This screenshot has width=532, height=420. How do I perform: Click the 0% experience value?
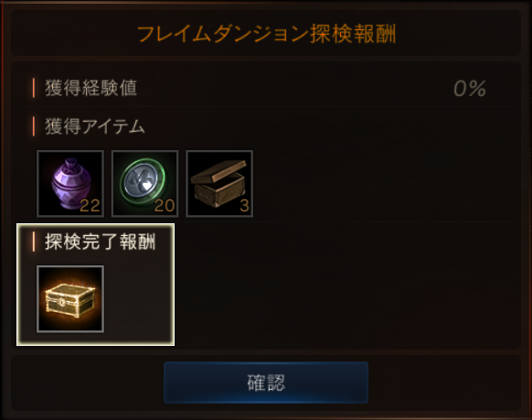coord(470,89)
